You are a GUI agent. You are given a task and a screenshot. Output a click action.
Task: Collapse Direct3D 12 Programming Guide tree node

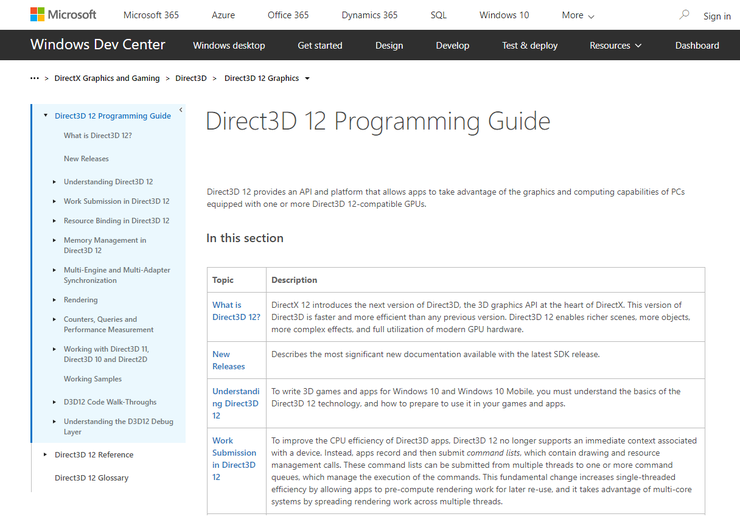[46, 116]
